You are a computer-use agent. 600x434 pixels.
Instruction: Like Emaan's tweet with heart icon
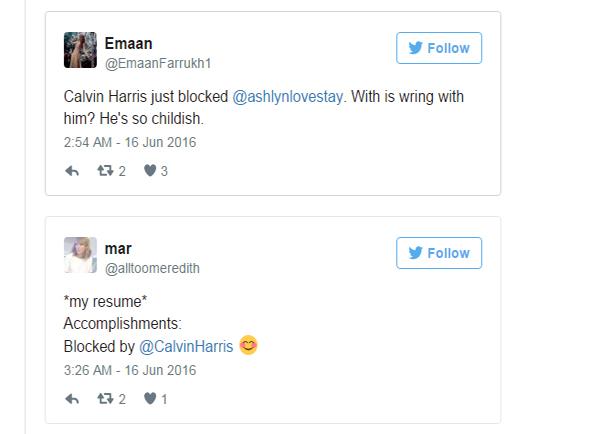pos(149,171)
